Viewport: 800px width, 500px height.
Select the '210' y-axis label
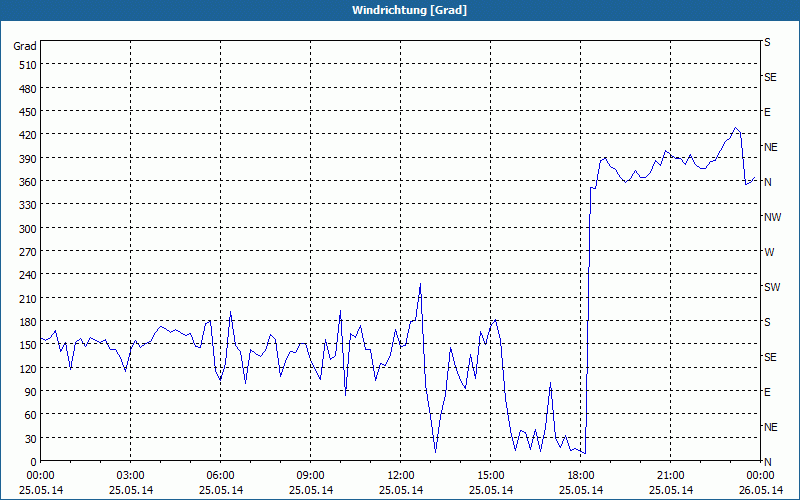point(28,298)
